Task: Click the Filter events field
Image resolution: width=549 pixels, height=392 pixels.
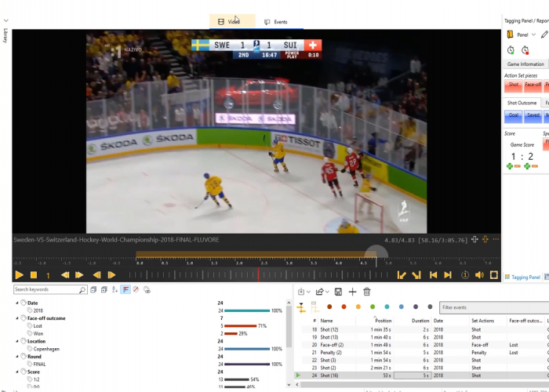Action: point(493,307)
